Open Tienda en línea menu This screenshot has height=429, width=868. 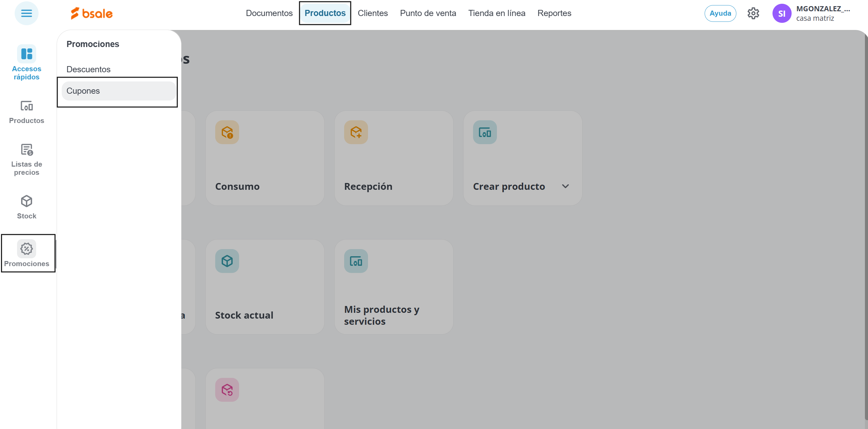click(x=496, y=13)
